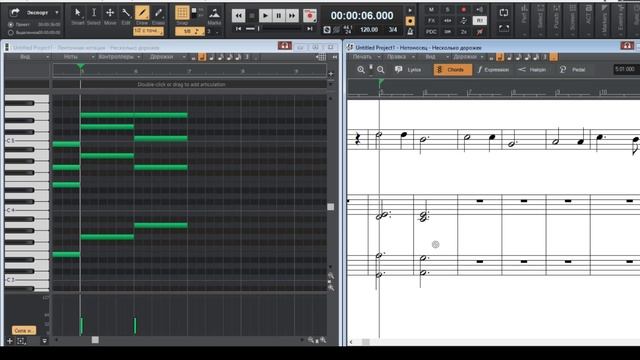Open piano roll Ноты menu

(71, 57)
